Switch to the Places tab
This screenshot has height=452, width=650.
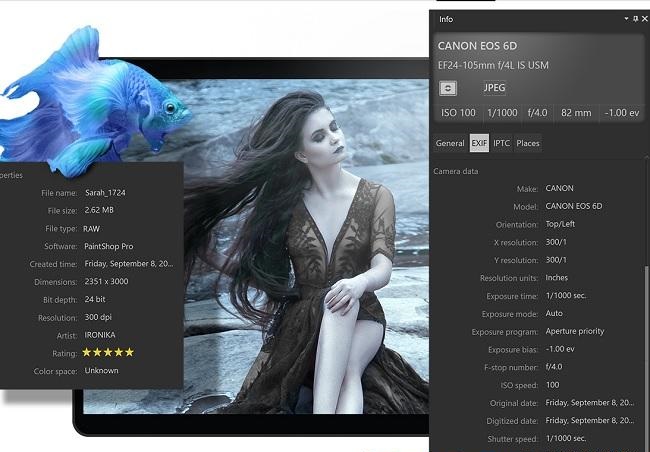tap(527, 143)
